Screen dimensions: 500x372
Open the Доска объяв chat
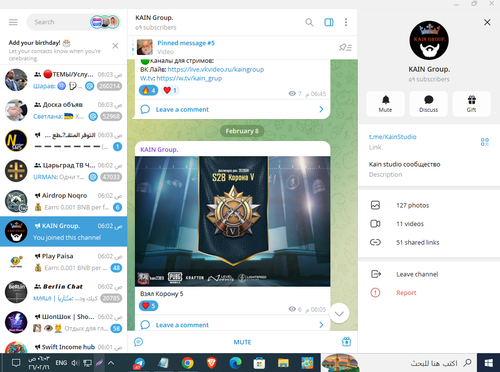[x=63, y=110]
